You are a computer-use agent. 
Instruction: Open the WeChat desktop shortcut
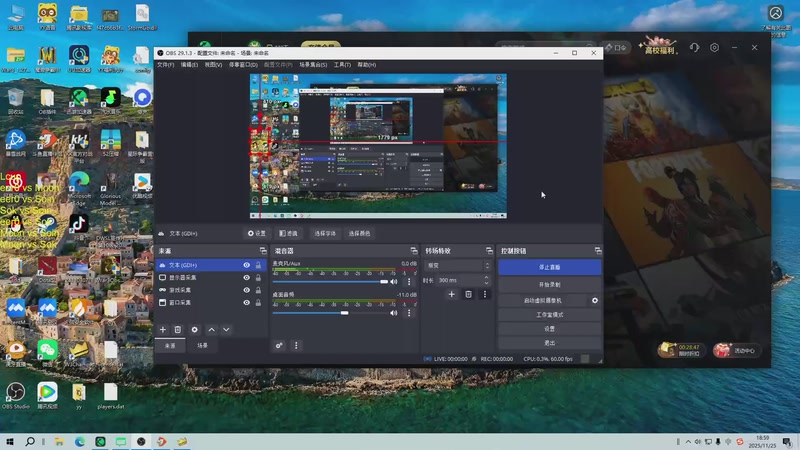[47, 353]
